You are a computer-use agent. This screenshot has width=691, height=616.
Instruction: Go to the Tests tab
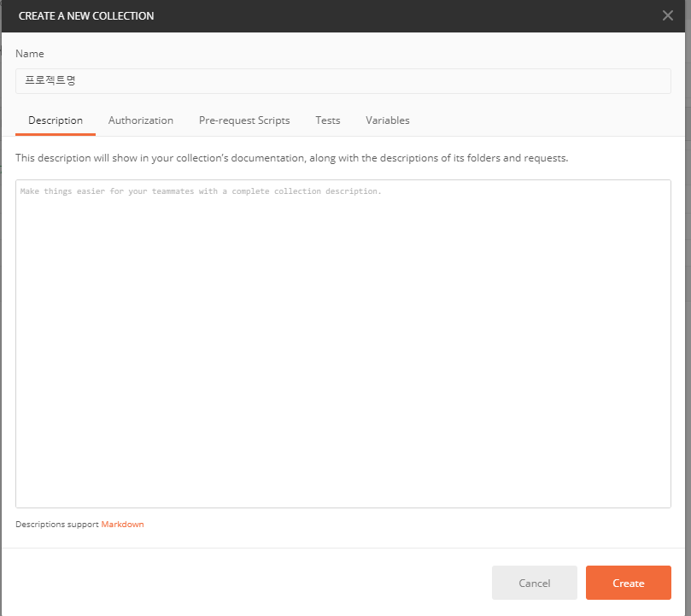pyautogui.click(x=328, y=120)
